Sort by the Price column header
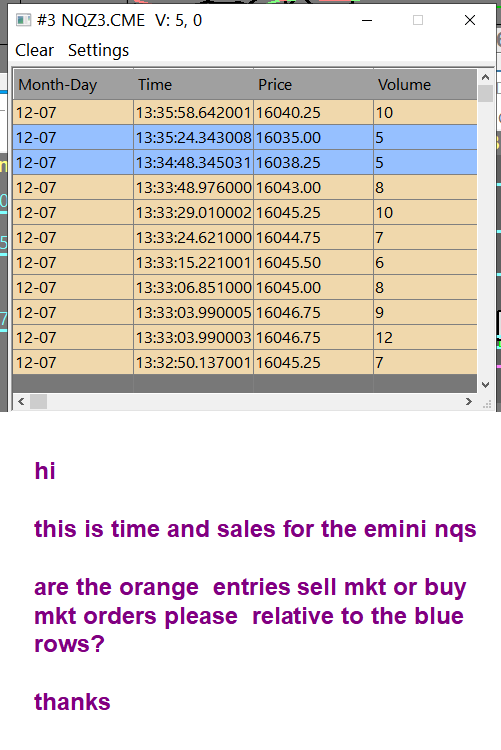This screenshot has width=501, height=750. click(313, 85)
